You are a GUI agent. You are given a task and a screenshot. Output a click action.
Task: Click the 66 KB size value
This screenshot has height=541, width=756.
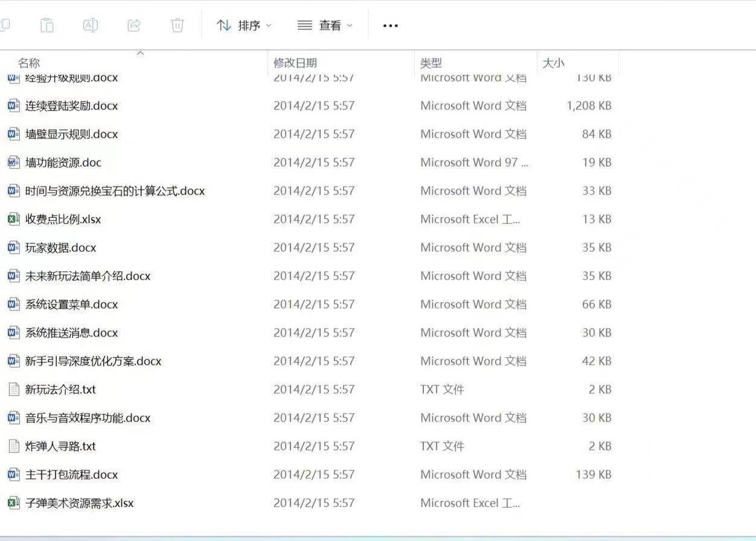click(597, 304)
